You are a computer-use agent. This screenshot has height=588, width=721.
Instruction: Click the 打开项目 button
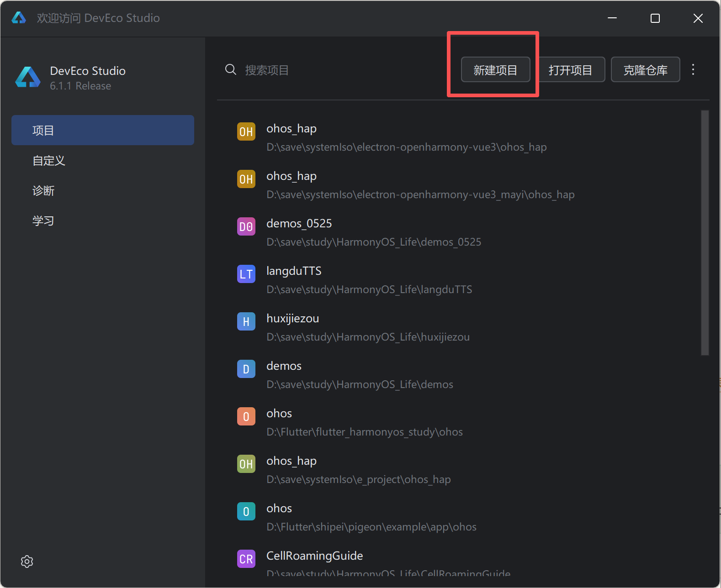click(571, 70)
